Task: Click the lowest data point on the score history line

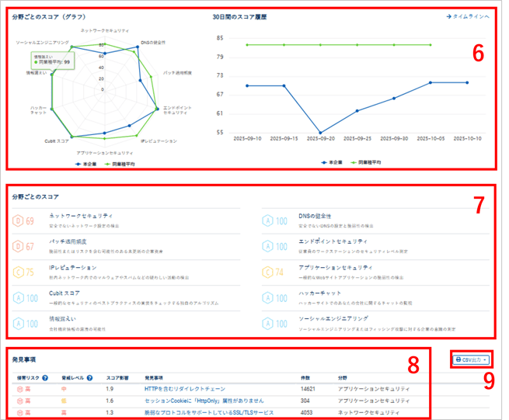Action: 320,133
